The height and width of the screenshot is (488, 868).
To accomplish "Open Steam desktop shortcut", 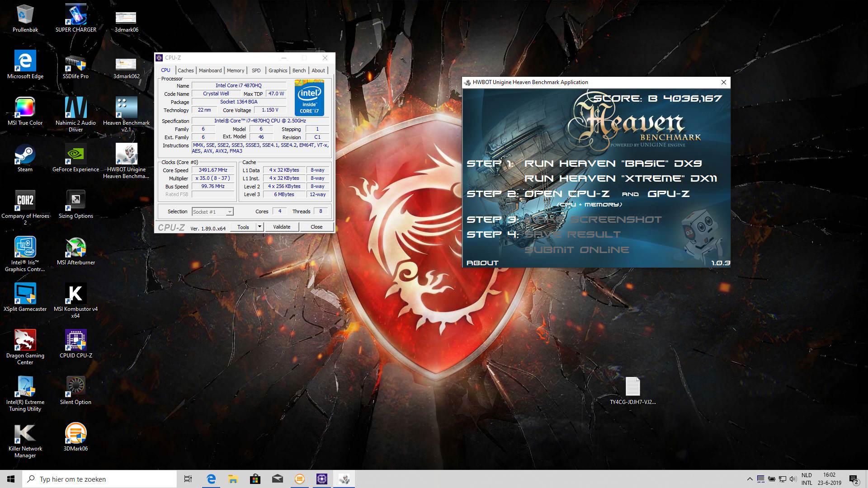I will click(25, 158).
